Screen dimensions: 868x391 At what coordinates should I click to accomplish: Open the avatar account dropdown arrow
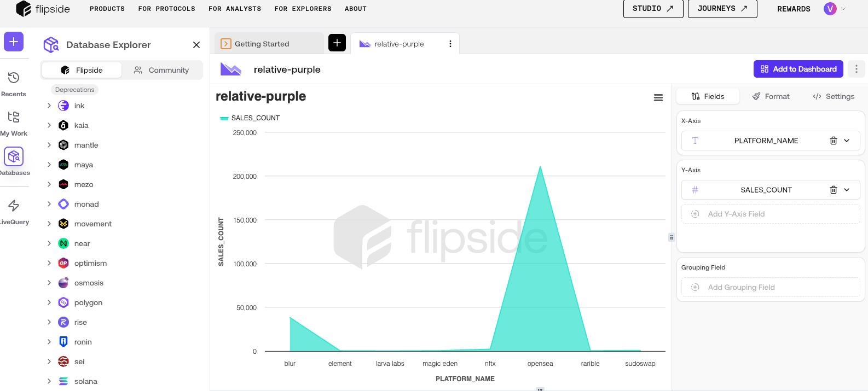pyautogui.click(x=843, y=9)
